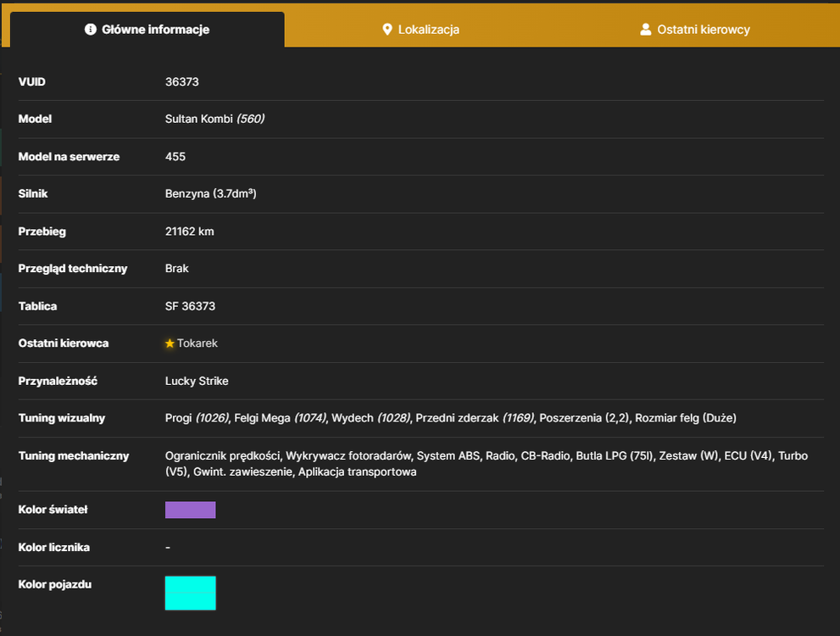Select the VUID value 36373
Image resolution: width=840 pixels, height=636 pixels.
click(x=182, y=82)
